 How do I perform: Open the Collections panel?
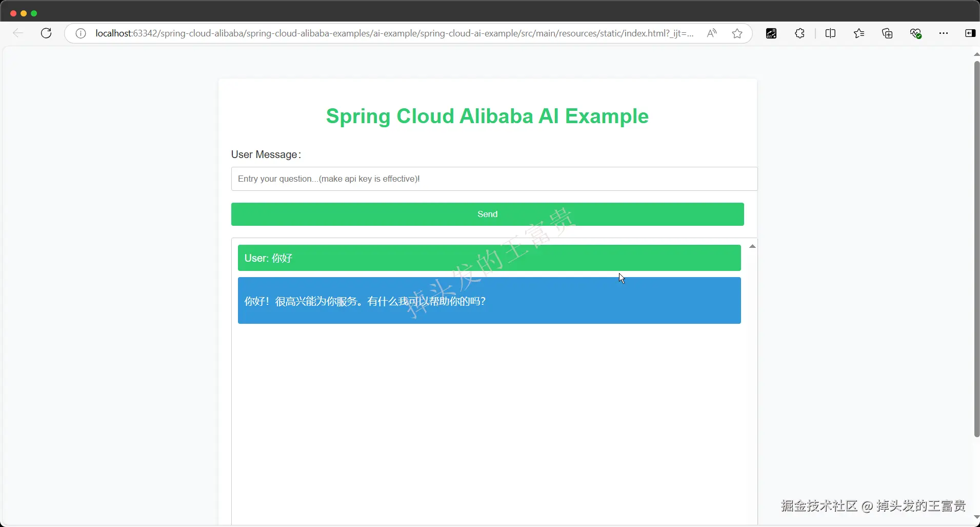tap(887, 33)
